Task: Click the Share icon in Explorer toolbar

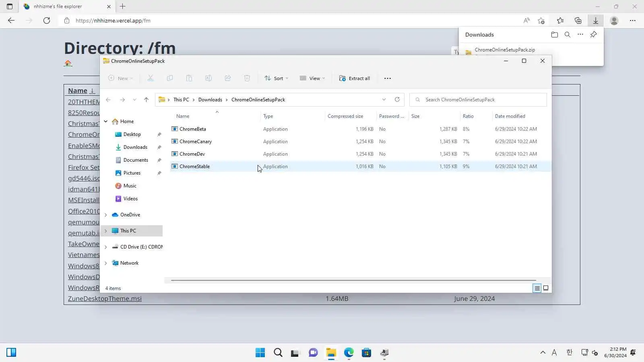Action: (228, 78)
